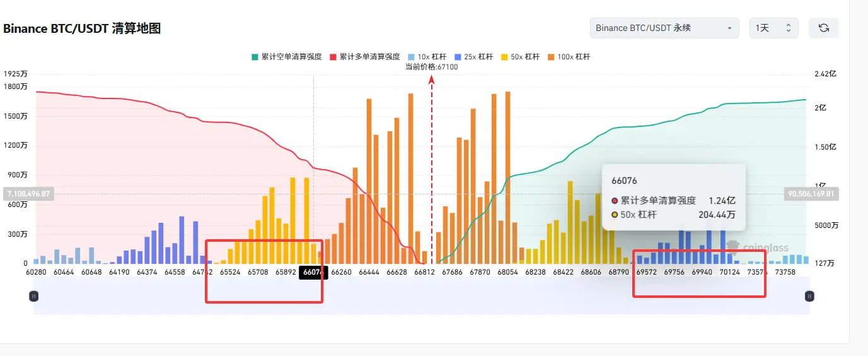
Task: Click the 7,108,496.87 left axis value tag
Action: (x=28, y=194)
